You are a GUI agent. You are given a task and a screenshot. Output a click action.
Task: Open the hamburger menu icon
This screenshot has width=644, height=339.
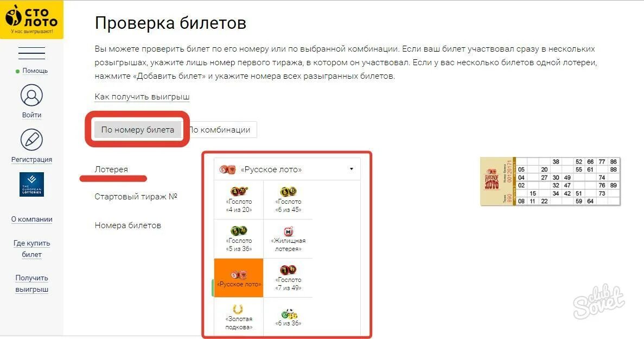pyautogui.click(x=31, y=53)
